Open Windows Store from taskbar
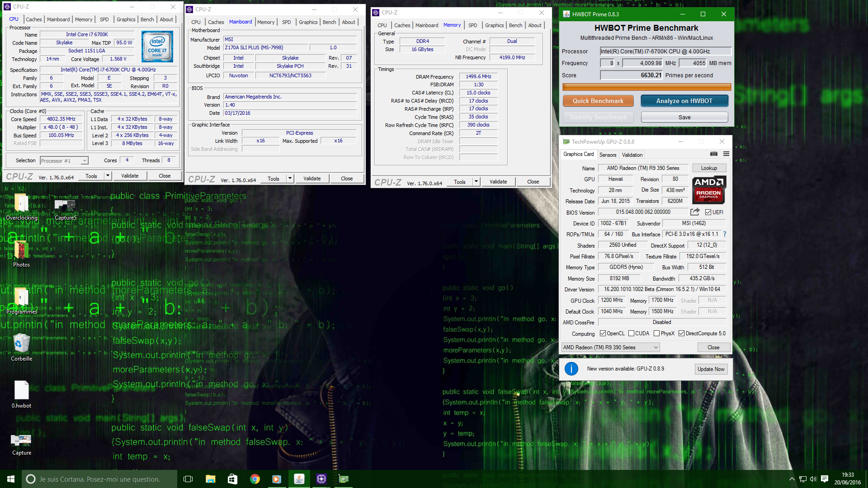 coord(232,479)
